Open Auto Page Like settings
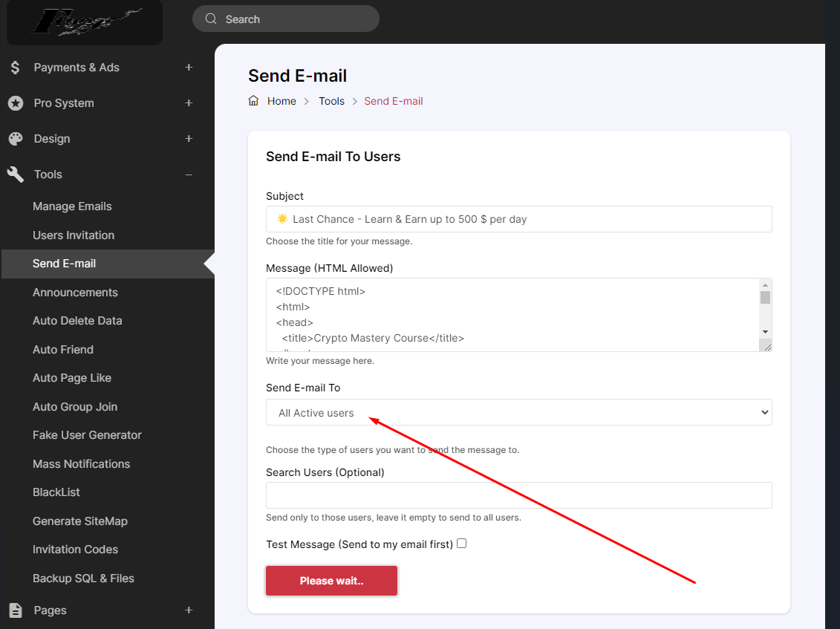Image resolution: width=840 pixels, height=629 pixels. 72,378
